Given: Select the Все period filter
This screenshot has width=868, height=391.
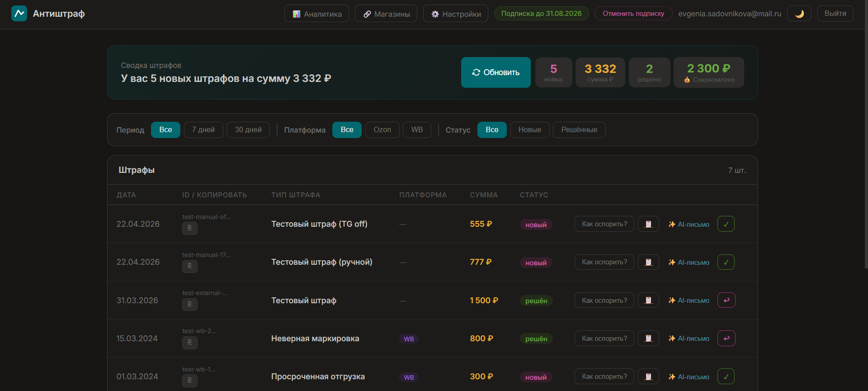Looking at the screenshot, I should point(165,130).
